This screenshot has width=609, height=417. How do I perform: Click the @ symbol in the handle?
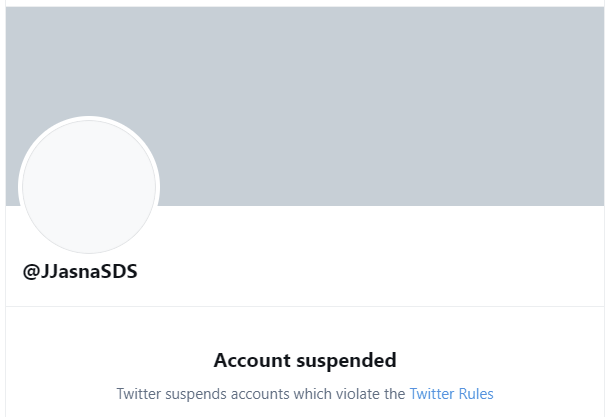click(x=30, y=271)
